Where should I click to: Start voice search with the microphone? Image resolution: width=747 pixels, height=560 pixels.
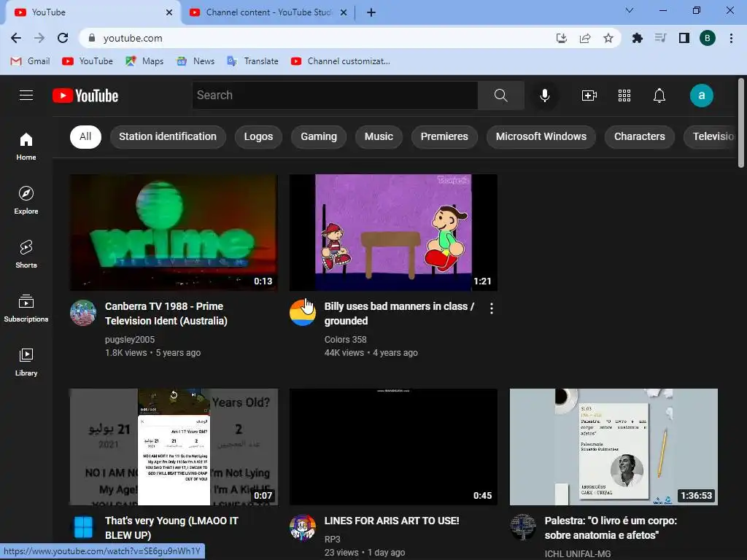coord(544,96)
